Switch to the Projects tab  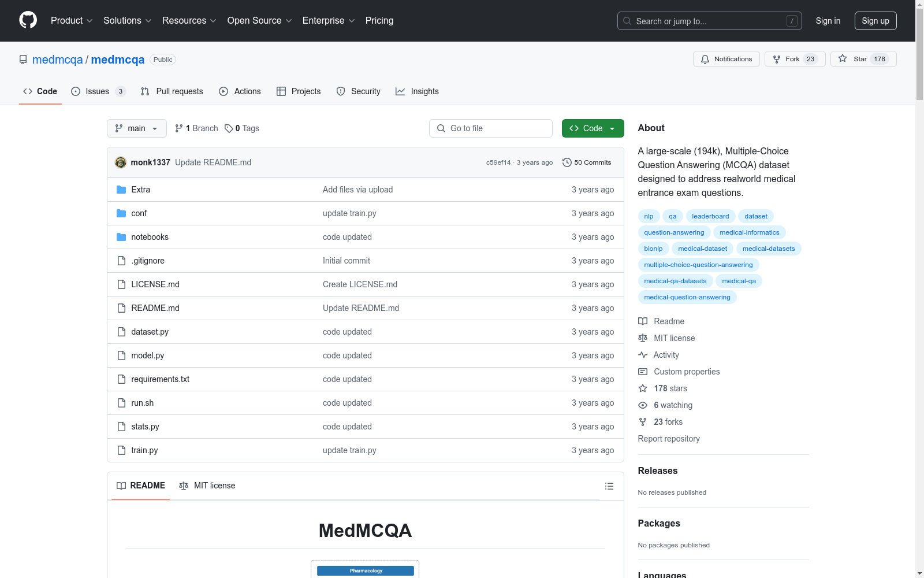(299, 91)
